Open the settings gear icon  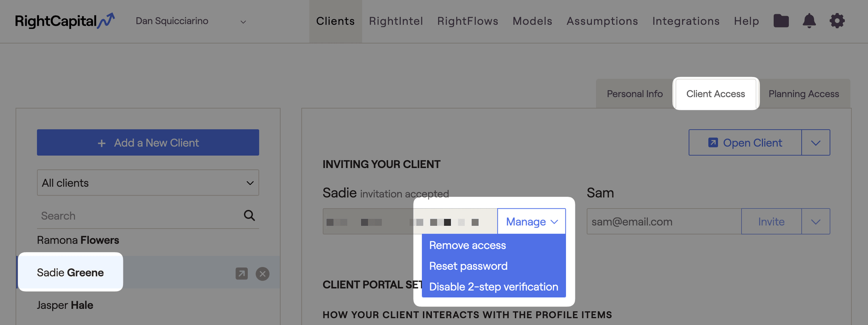(837, 21)
